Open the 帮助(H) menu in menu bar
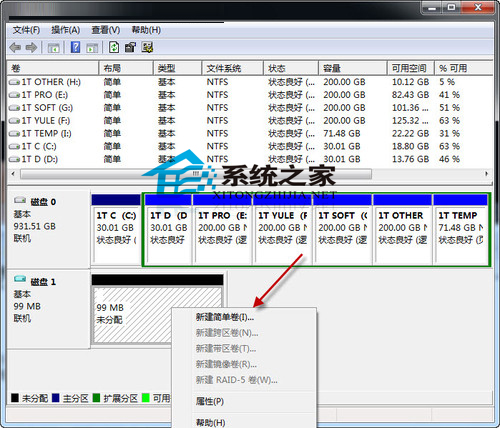Screen dimensions: 500x428 tap(146, 30)
